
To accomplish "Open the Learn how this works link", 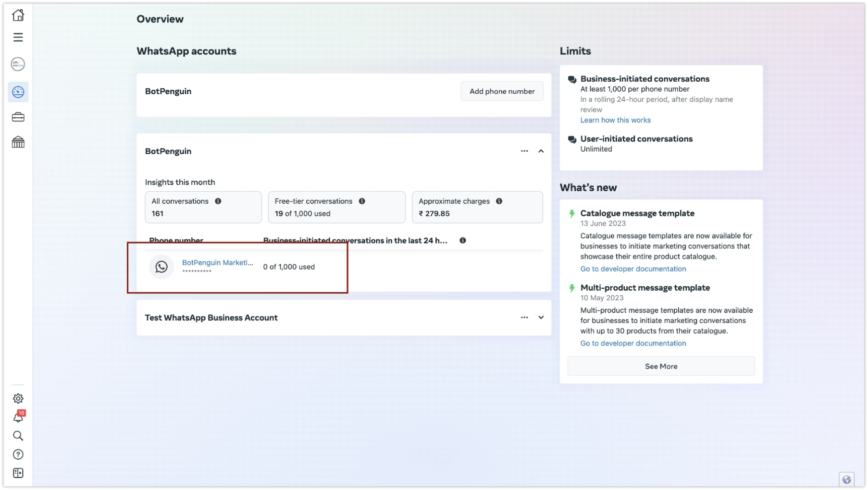I will click(616, 120).
